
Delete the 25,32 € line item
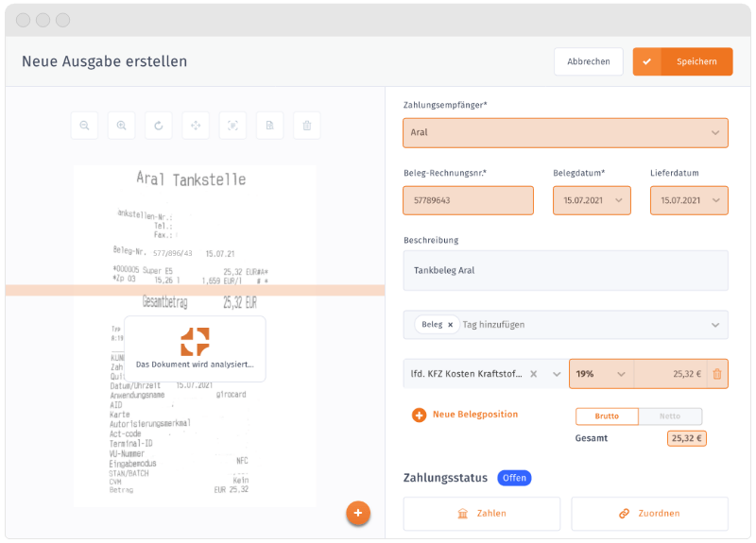[x=717, y=374]
